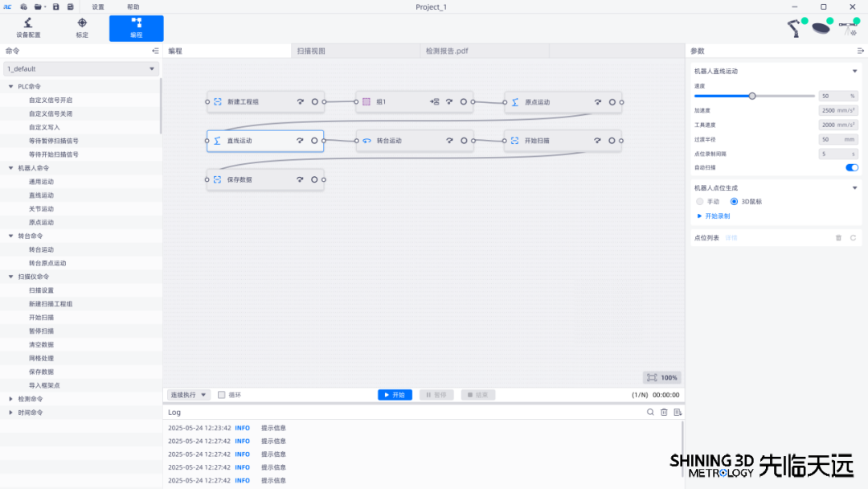Viewport: 868px width, 489px height.
Task: Fit canvas using the 100% zoom icon
Action: click(x=652, y=377)
